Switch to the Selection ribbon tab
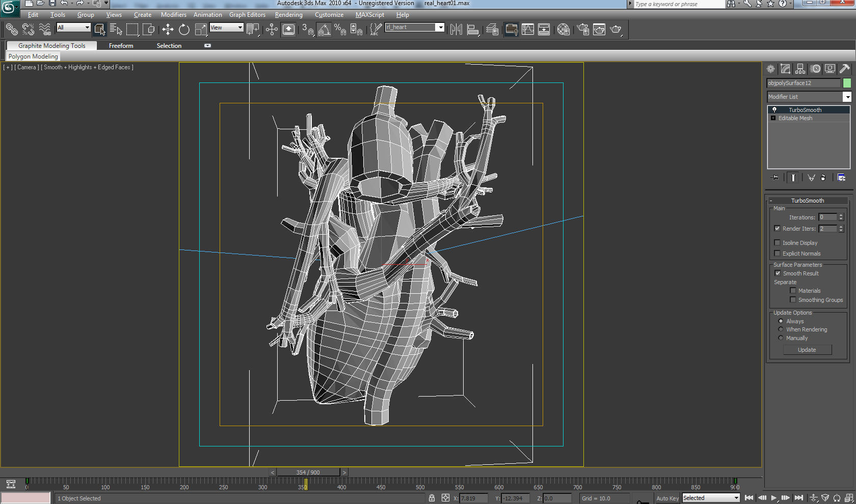This screenshot has width=856, height=504. (169, 46)
